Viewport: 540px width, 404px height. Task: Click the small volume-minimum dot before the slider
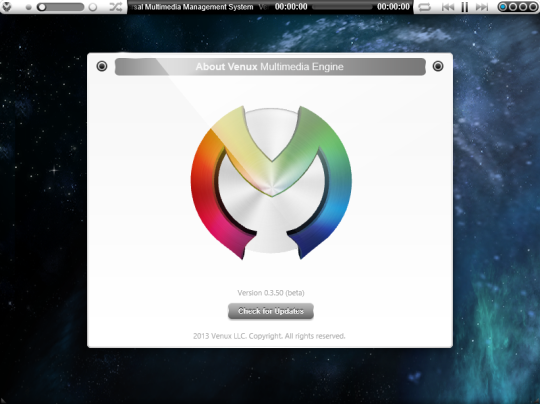click(29, 7)
